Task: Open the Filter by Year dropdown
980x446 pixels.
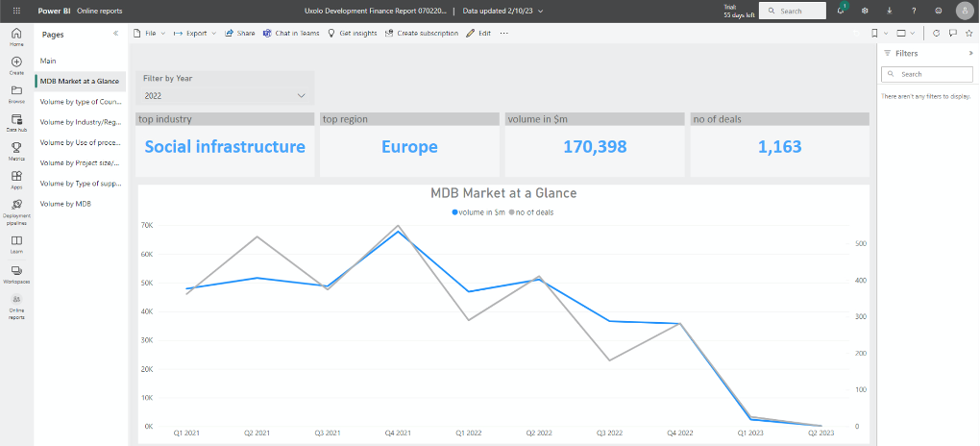Action: 225,96
